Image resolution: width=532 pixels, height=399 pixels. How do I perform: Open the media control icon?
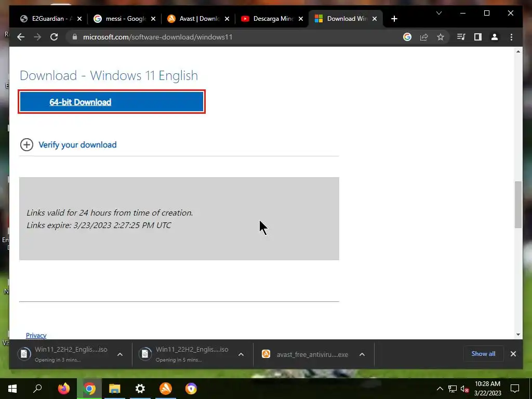(461, 37)
